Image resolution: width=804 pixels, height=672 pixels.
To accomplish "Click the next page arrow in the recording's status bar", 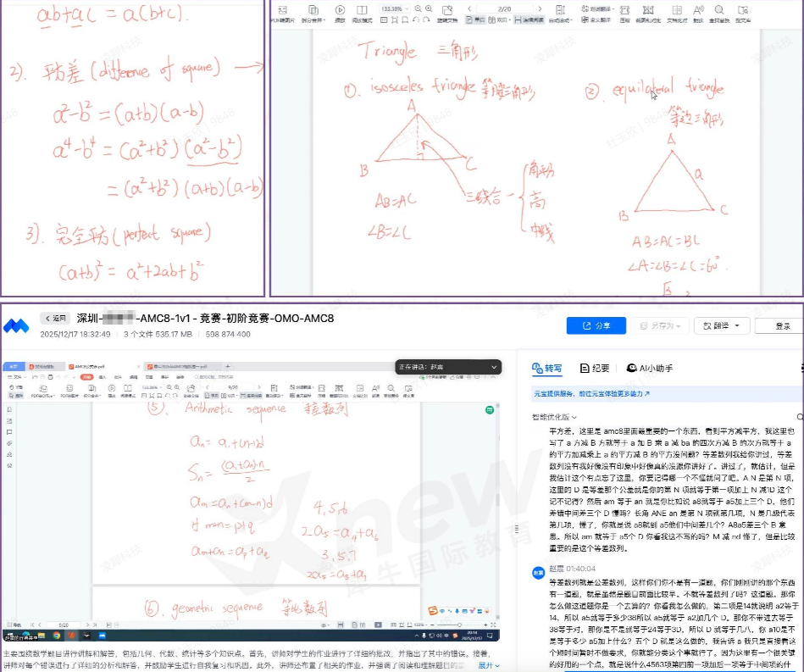I will coord(87,625).
